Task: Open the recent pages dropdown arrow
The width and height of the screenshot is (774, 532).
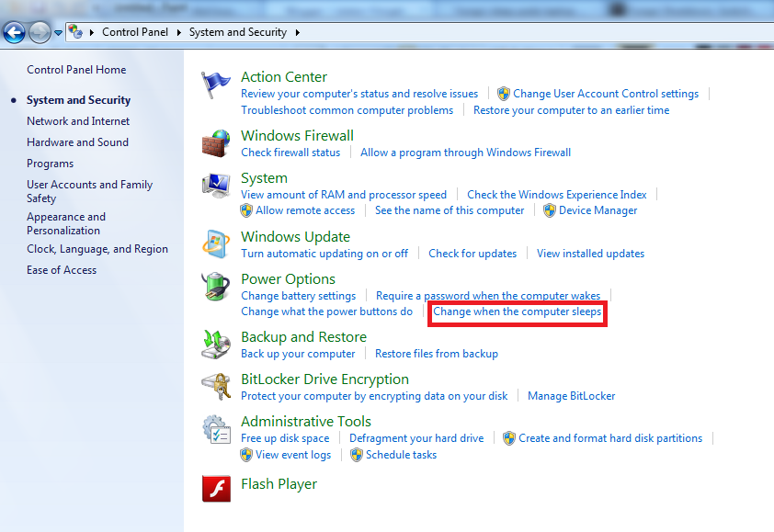Action: pos(58,33)
